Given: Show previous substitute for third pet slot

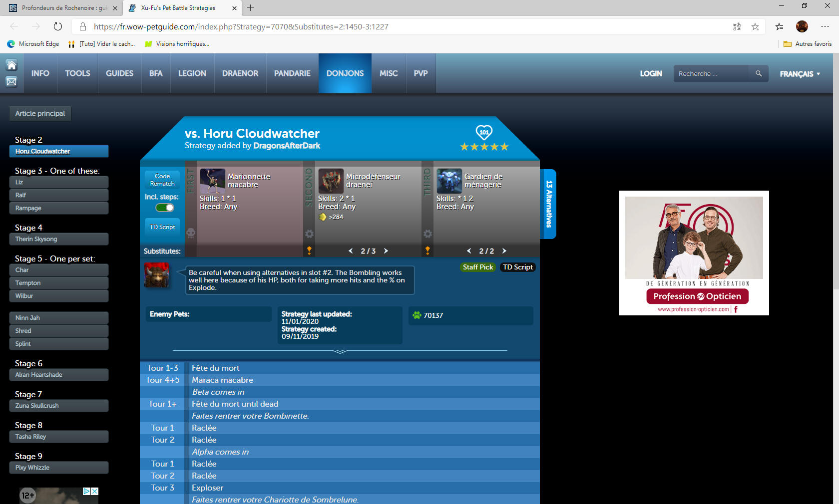Looking at the screenshot, I should [x=469, y=251].
